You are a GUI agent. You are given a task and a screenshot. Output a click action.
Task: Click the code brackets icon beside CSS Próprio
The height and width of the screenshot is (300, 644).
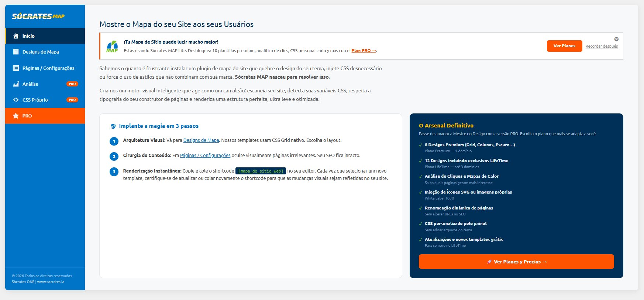pyautogui.click(x=16, y=100)
